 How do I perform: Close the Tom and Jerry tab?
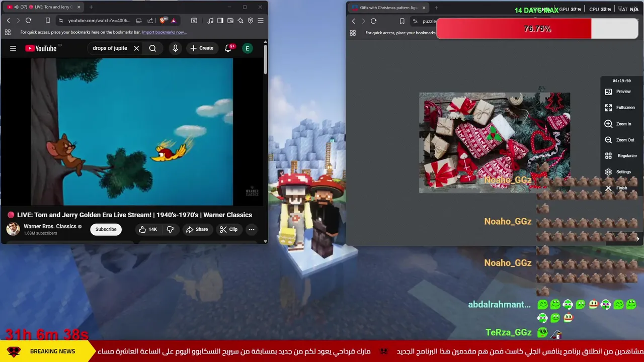coord(78,7)
